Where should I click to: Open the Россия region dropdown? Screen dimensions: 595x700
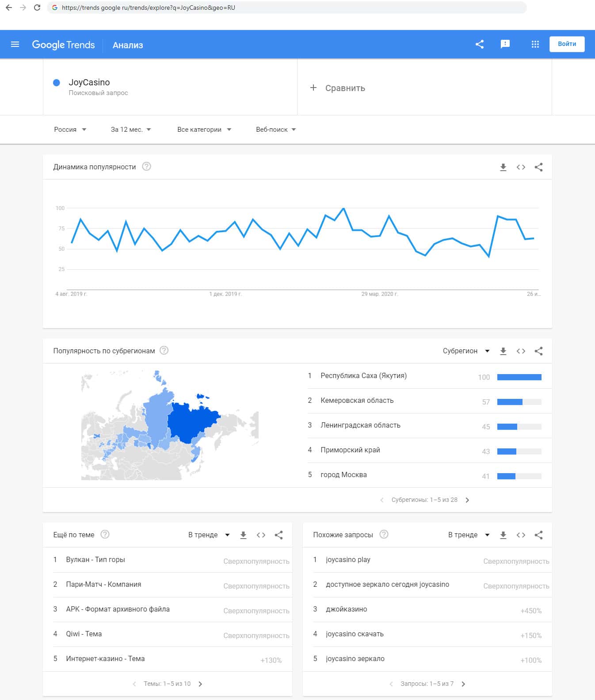(x=70, y=130)
